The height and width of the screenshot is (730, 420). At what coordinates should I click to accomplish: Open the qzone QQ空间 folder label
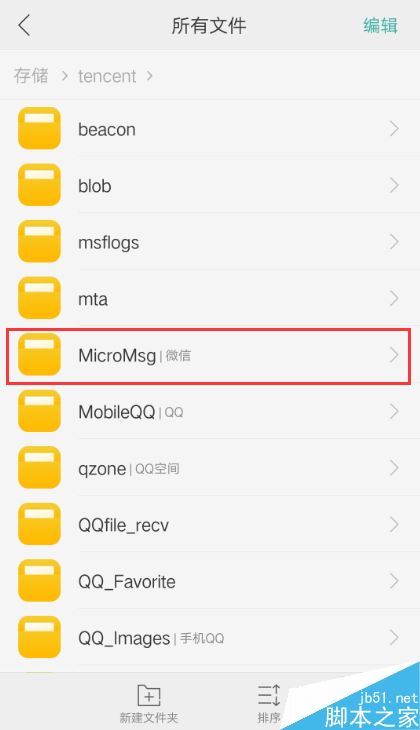tap(129, 468)
